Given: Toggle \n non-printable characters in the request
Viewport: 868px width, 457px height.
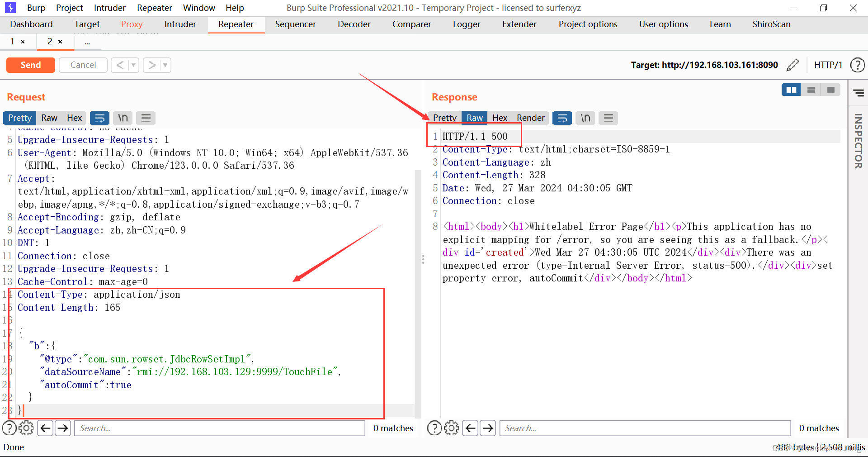Looking at the screenshot, I should coord(122,118).
